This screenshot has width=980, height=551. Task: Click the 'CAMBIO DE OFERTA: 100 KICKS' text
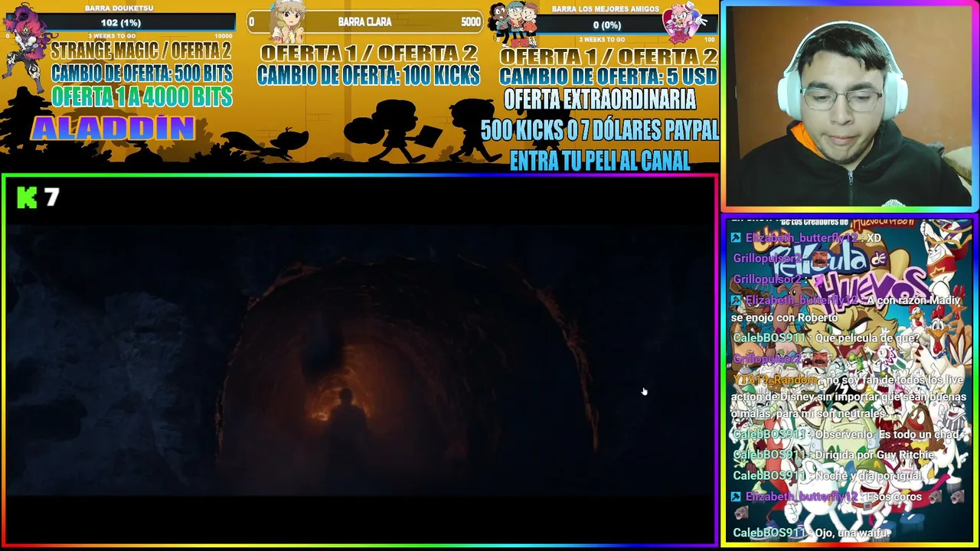click(368, 75)
